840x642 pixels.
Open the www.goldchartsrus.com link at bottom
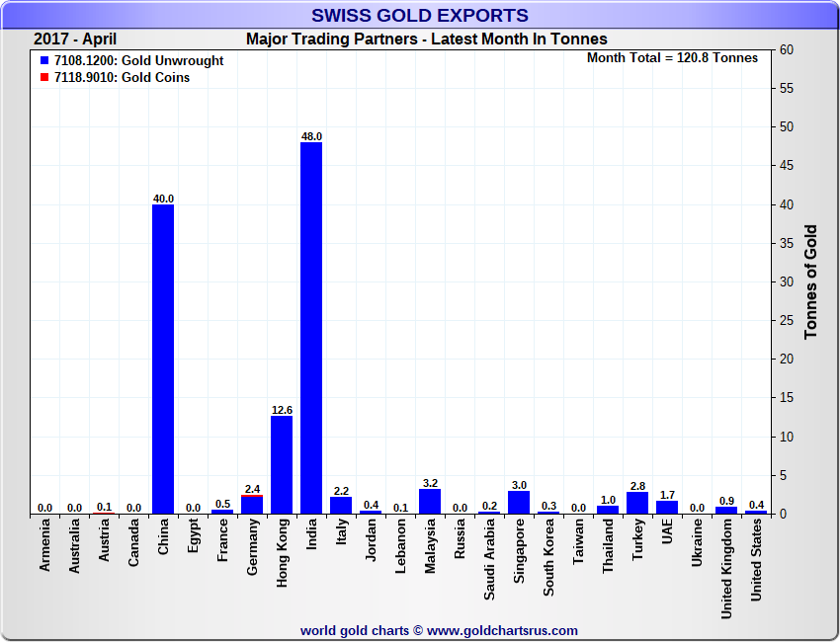click(x=502, y=631)
